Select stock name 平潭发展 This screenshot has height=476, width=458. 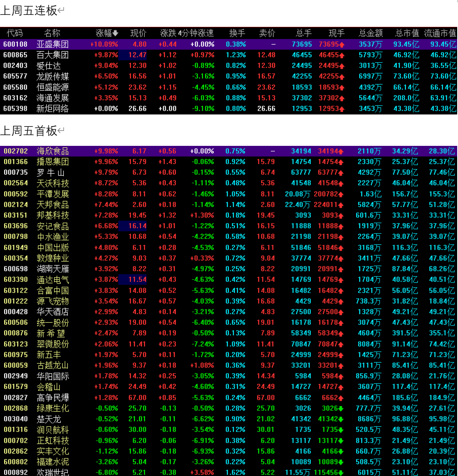tap(52, 194)
